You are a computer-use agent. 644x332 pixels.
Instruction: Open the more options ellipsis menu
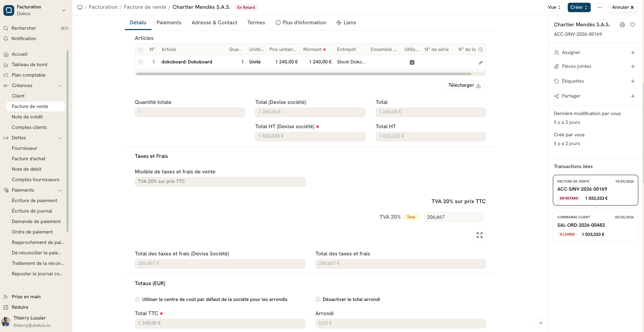tap(600, 7)
